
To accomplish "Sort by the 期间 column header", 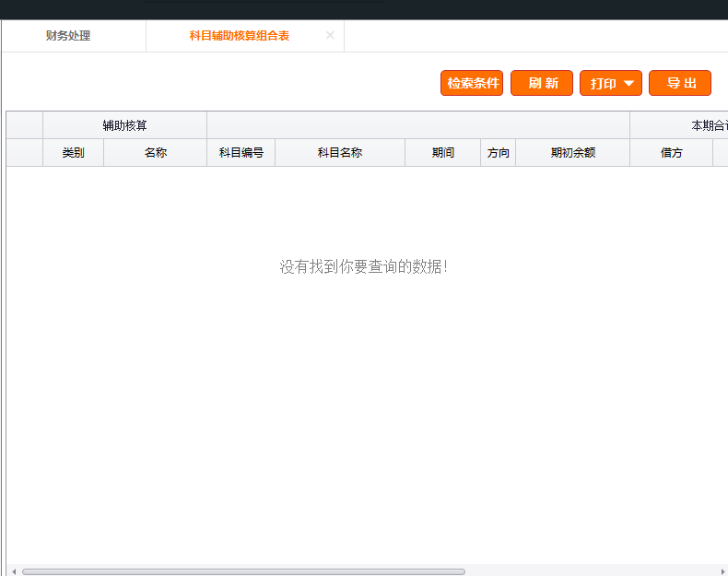I will (x=442, y=153).
